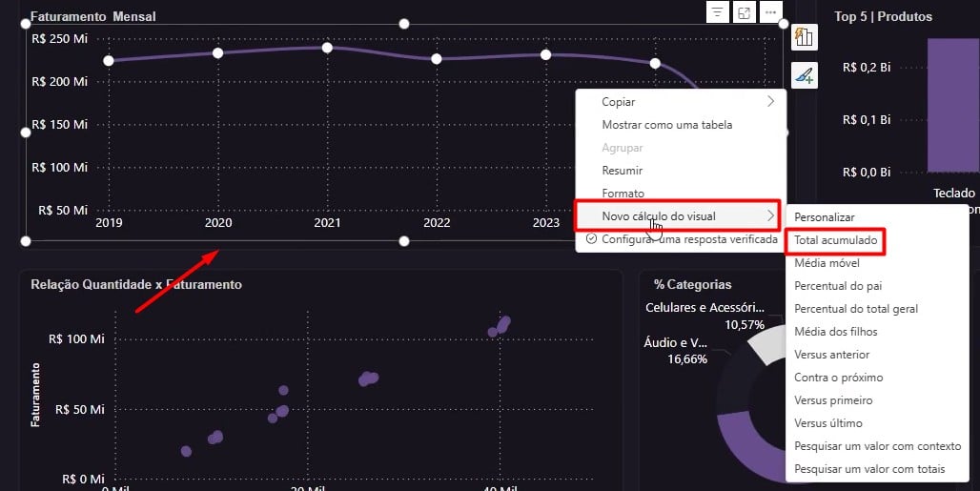The image size is (980, 491).
Task: Click the filter icon on Faturamento Mensal visual
Action: pos(718,12)
